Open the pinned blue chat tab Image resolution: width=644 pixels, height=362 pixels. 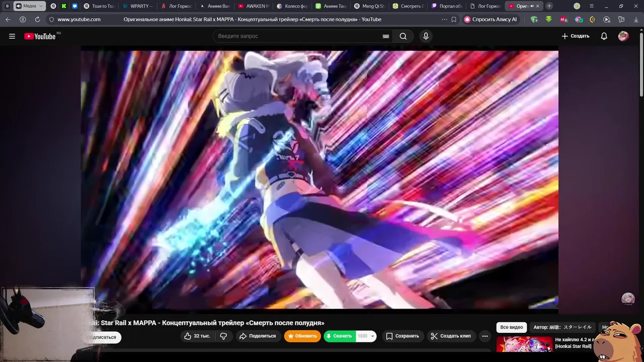click(75, 6)
